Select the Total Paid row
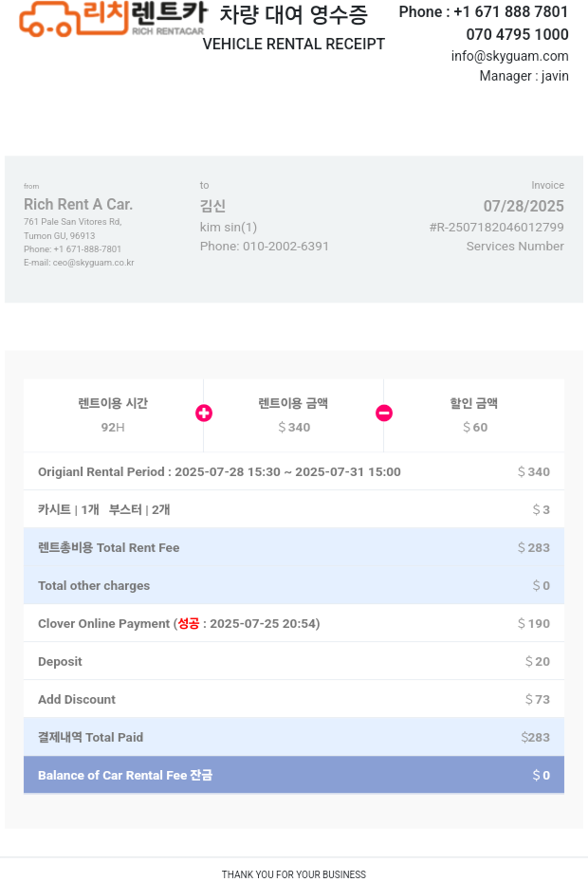This screenshot has height=882, width=588. coord(294,737)
